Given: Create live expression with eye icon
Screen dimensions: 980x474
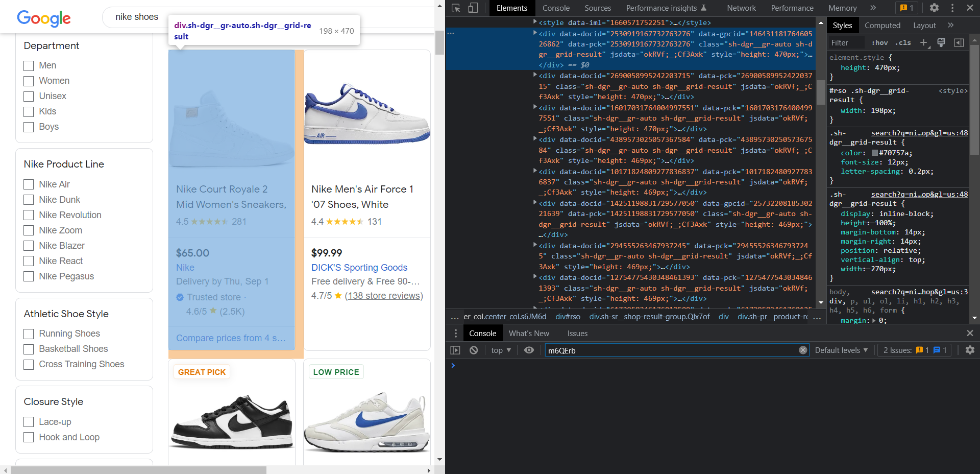Looking at the screenshot, I should [529, 350].
